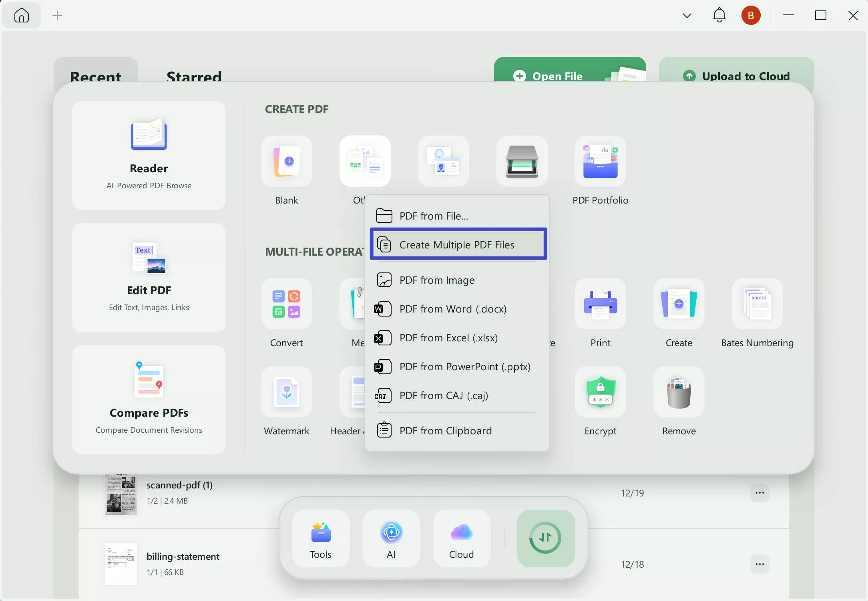
Task: Select the Print tool
Action: click(x=600, y=314)
